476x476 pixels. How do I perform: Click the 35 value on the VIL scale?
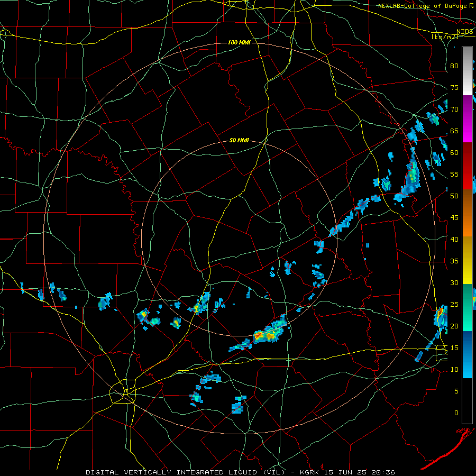click(454, 261)
